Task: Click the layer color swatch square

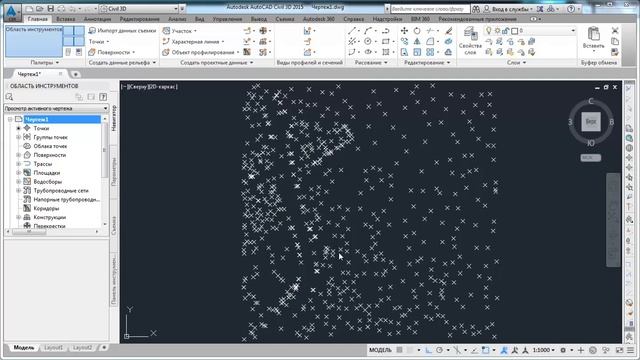Action: click(514, 31)
